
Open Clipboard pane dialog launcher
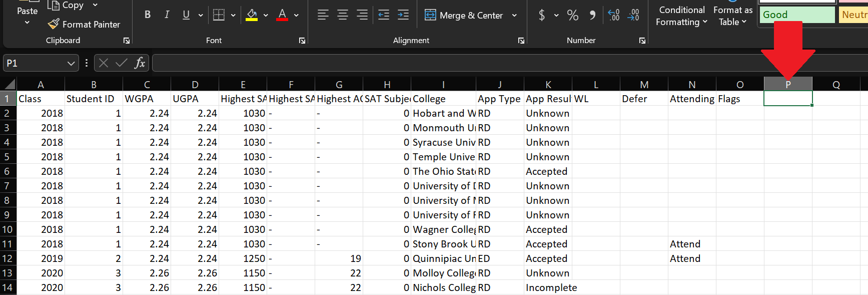point(127,41)
